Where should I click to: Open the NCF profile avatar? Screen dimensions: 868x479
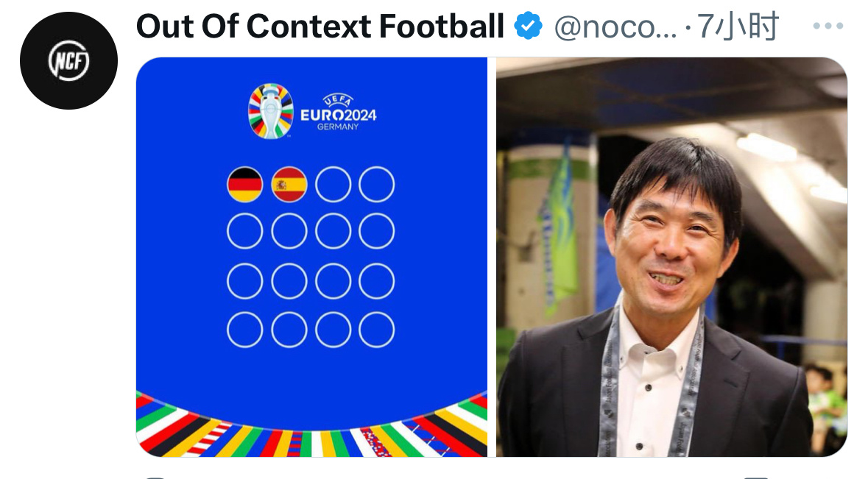pos(68,61)
